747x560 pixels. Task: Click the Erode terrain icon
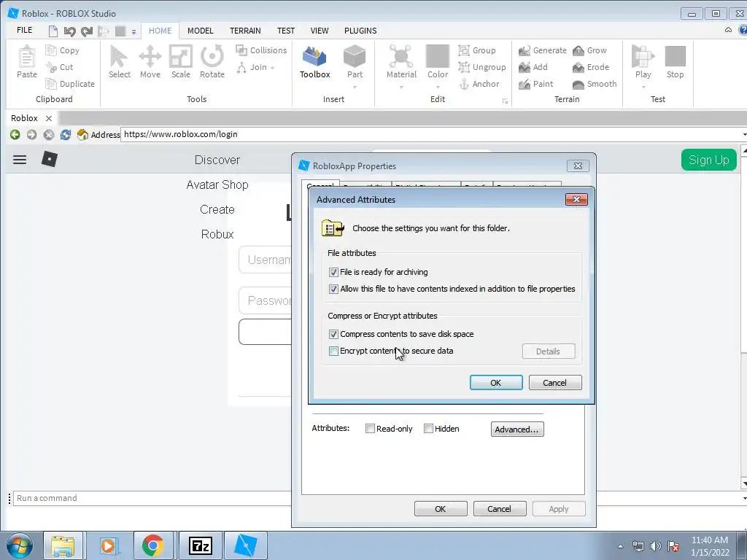click(578, 67)
